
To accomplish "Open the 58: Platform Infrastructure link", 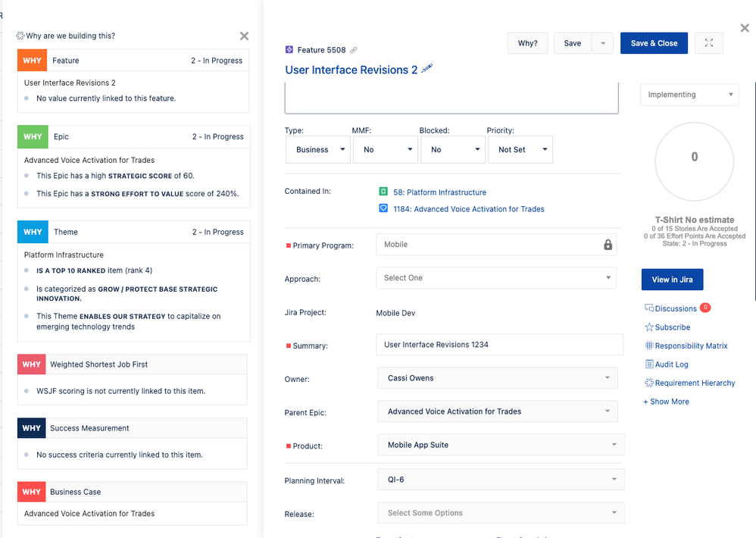I will pos(439,192).
